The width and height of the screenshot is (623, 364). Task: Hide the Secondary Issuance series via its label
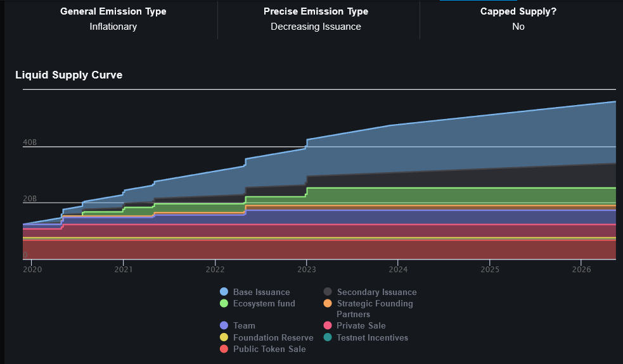(376, 292)
